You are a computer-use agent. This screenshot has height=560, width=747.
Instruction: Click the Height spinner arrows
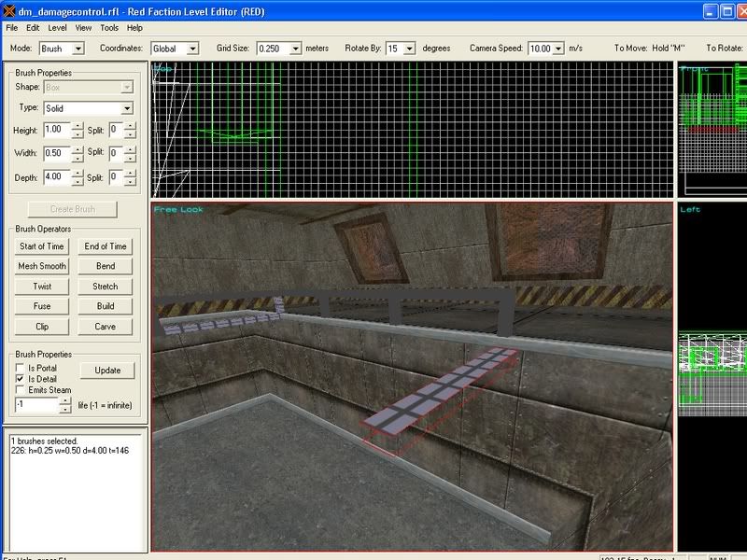coord(78,130)
